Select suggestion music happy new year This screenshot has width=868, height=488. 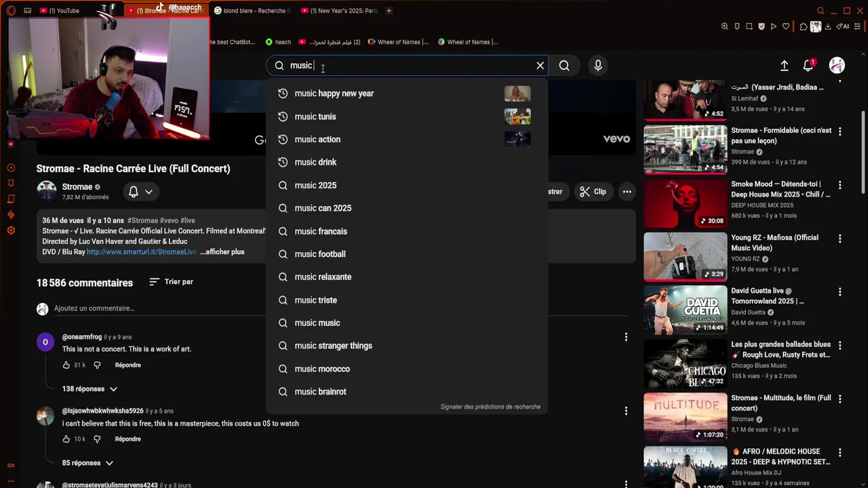pos(407,94)
